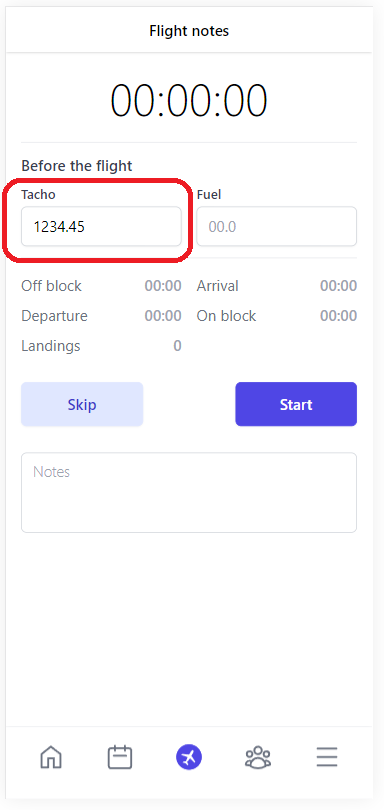This screenshot has width=385, height=810.
Task: Click into the Notes text area
Action: [189, 492]
